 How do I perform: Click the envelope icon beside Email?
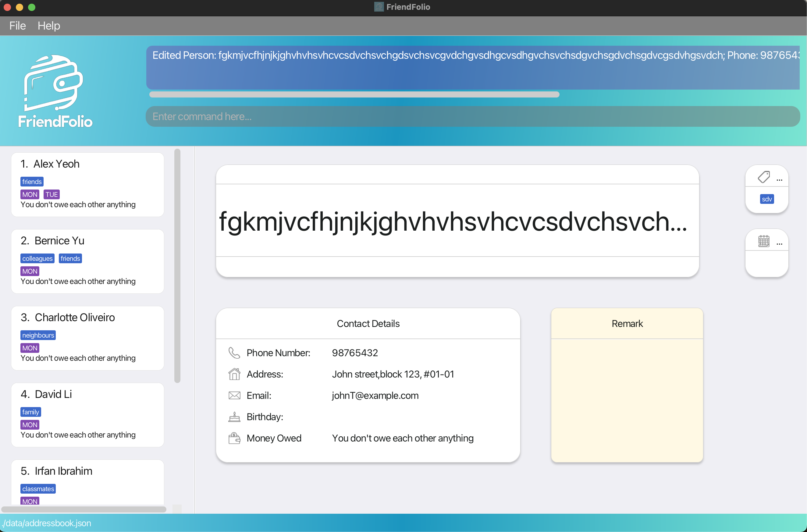pos(234,395)
